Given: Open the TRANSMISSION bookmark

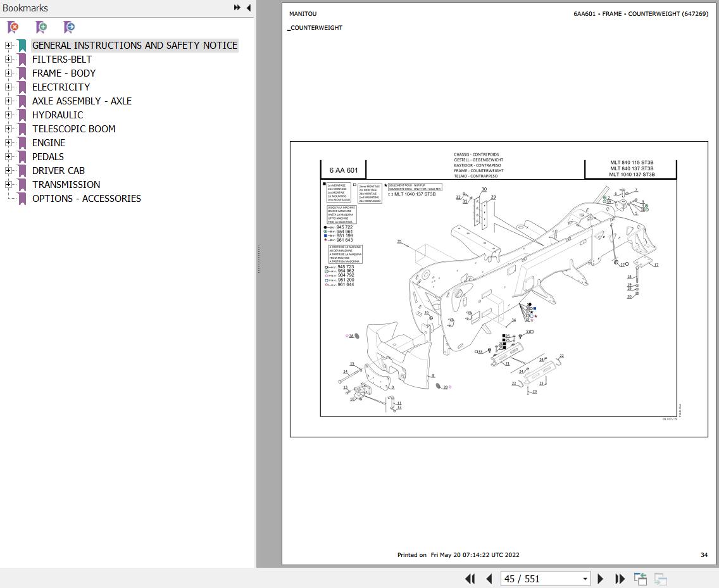Looking at the screenshot, I should click(66, 184).
